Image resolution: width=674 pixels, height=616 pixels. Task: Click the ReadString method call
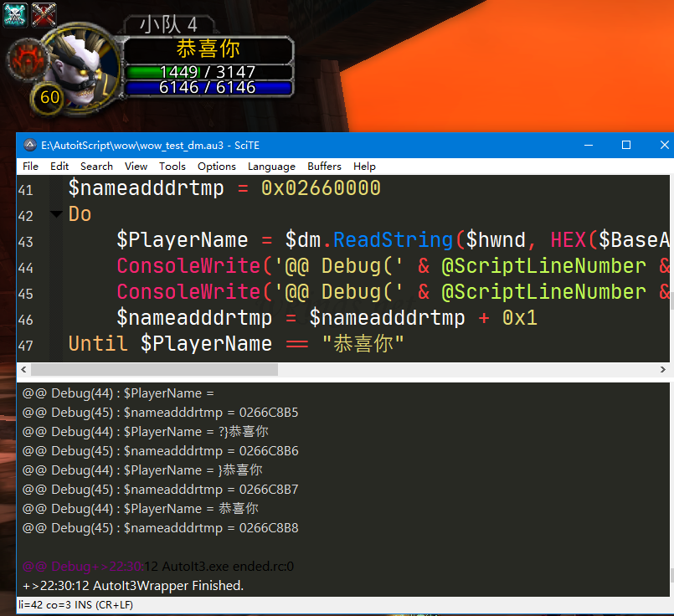click(x=393, y=240)
